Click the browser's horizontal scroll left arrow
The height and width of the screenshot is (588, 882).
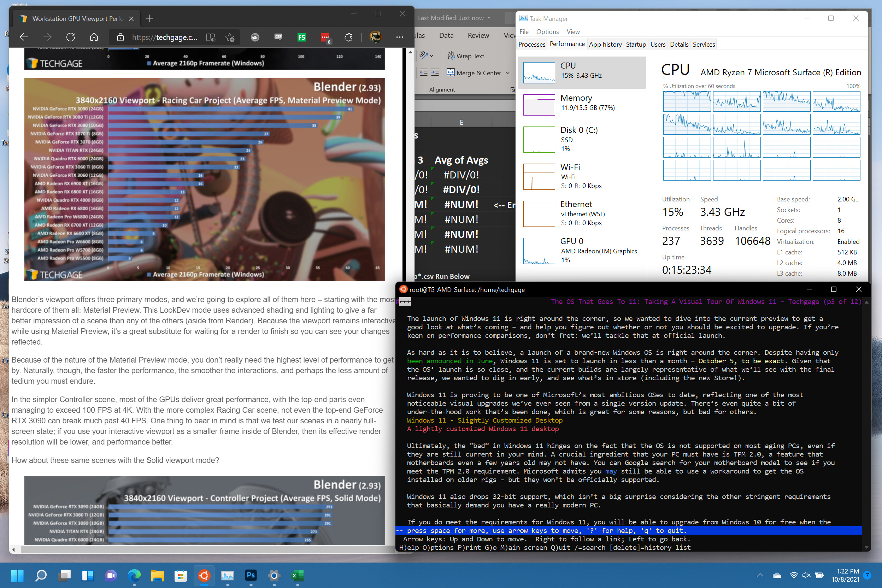[14, 549]
